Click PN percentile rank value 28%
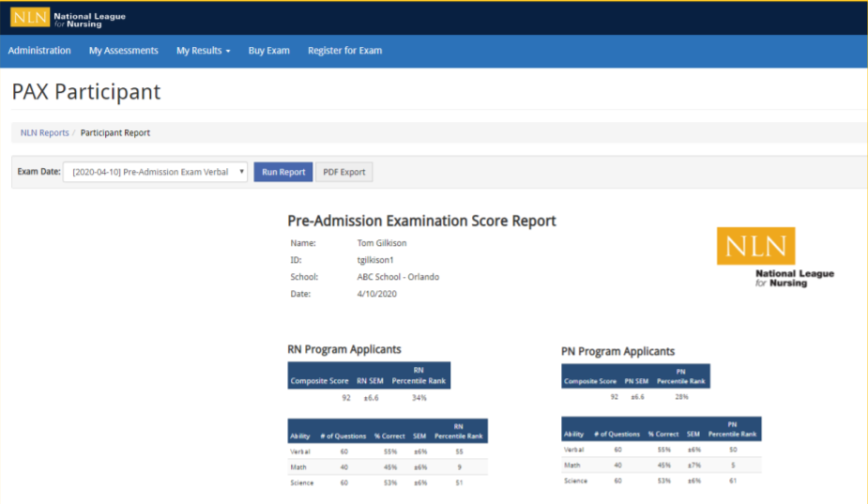Viewport: 868px width, 504px height. click(681, 397)
